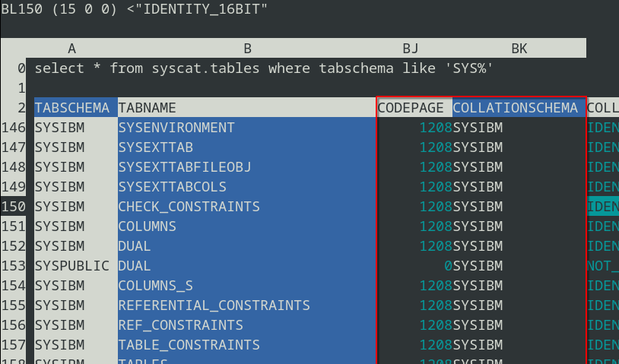This screenshot has width=619, height=364.
Task: Click row number 146
Action: (14, 128)
